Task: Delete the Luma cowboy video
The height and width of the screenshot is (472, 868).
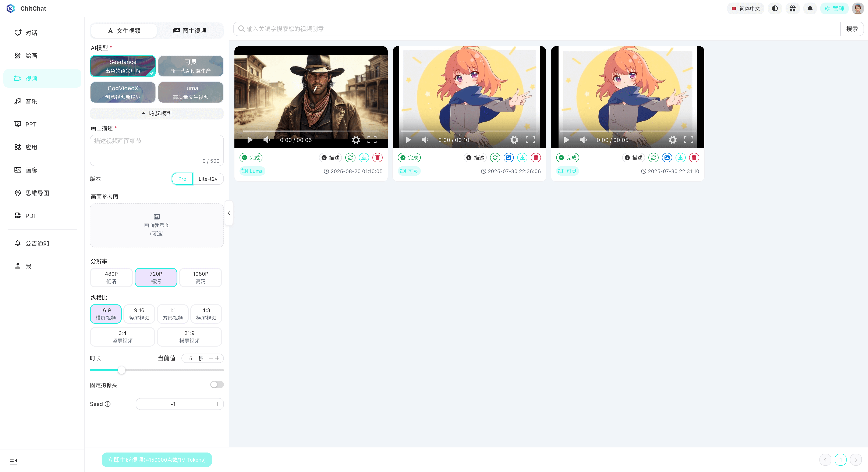Action: tap(377, 158)
